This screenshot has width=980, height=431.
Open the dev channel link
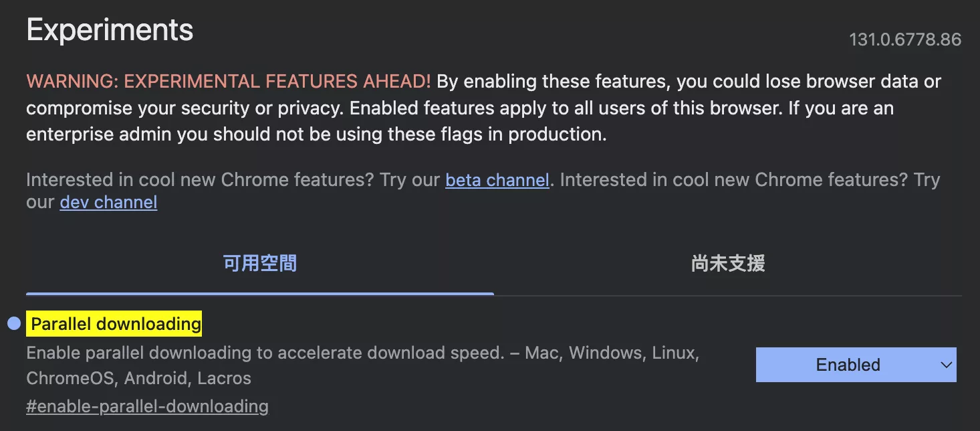click(x=108, y=202)
